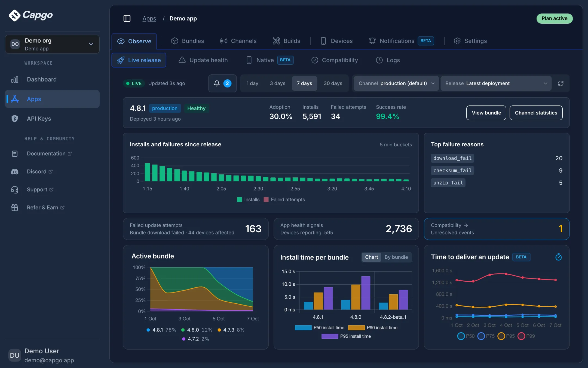This screenshot has height=368, width=588.
Task: Open the notifications bell with badge 2
Action: click(x=222, y=83)
